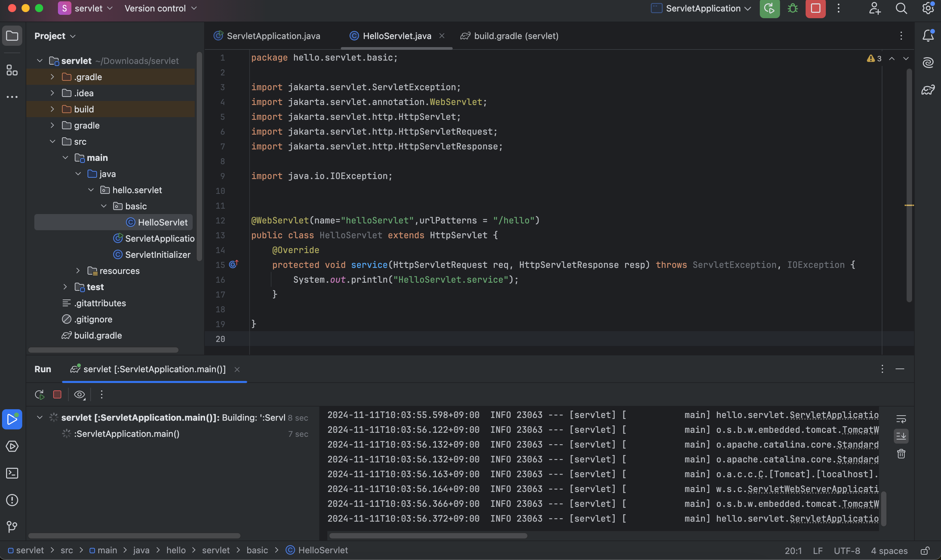Rerun ServletApplication from top toolbar
This screenshot has height=560, width=941.
click(770, 8)
